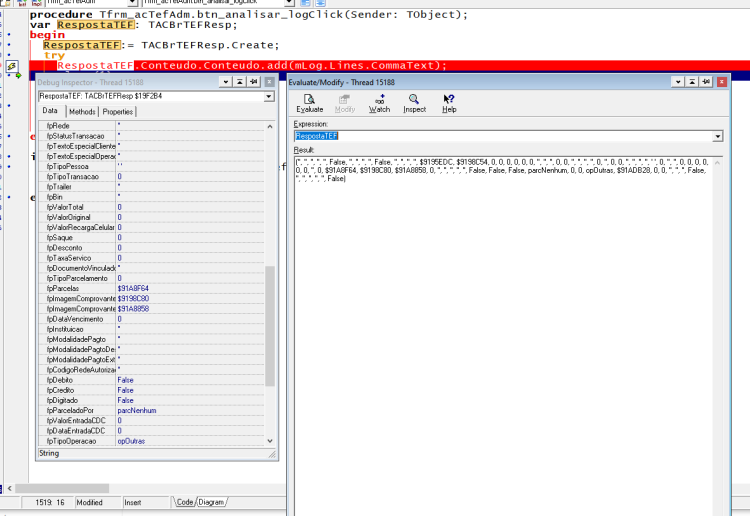Open Help in Evaluate/Modify window
The image size is (750, 516).
click(x=449, y=103)
